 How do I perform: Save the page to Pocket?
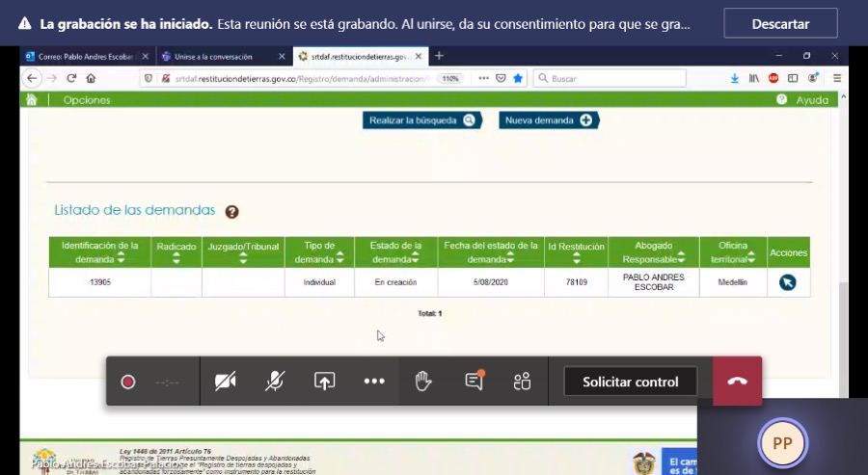(x=501, y=78)
